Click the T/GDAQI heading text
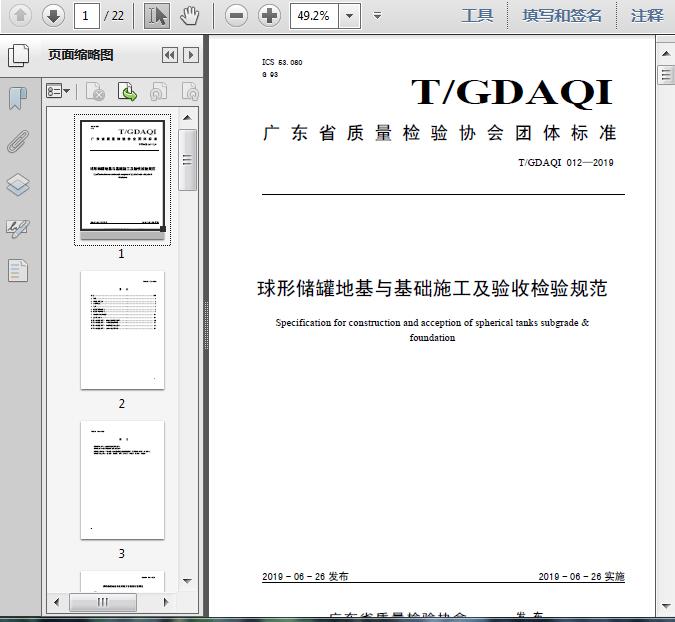 pyautogui.click(x=512, y=92)
